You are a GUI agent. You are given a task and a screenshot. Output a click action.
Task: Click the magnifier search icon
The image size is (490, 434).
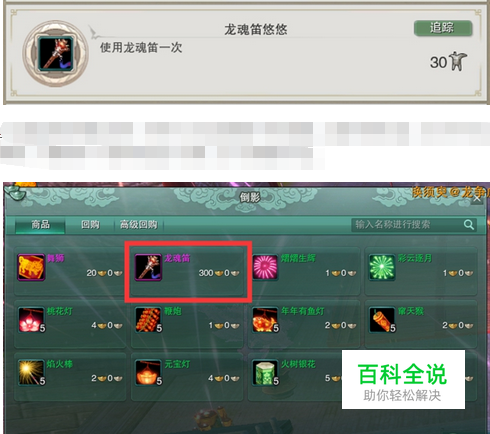pyautogui.click(x=469, y=225)
